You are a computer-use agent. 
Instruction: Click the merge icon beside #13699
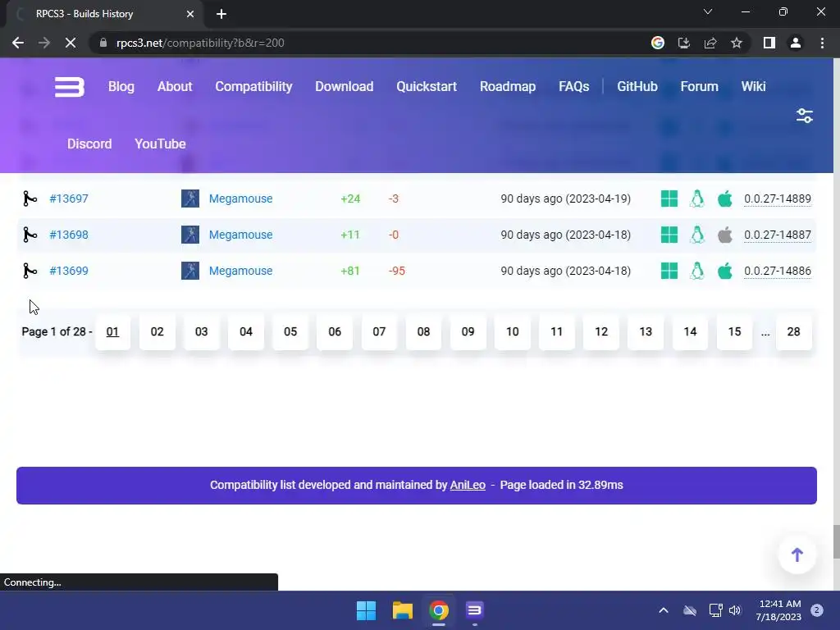30,271
